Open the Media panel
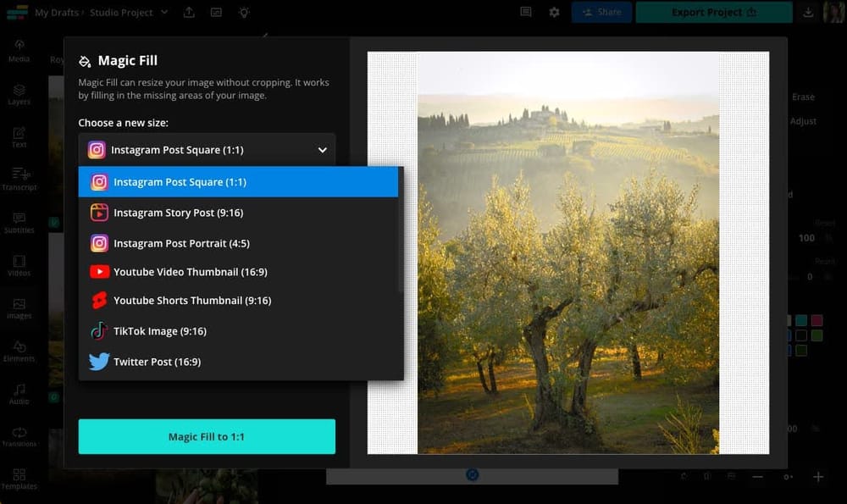Screen dimensions: 847x504 click(19, 53)
